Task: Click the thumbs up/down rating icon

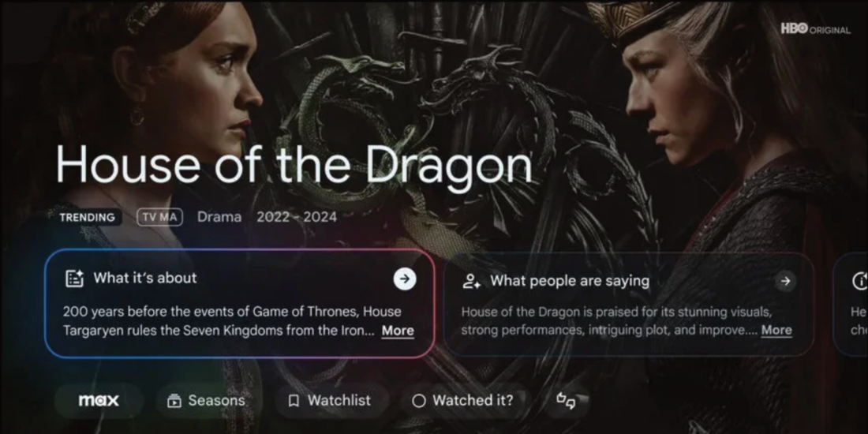Action: [x=566, y=400]
